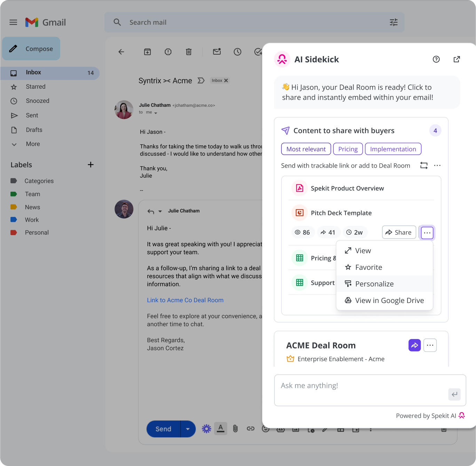Expand recipient details next to 'to me'

click(156, 113)
